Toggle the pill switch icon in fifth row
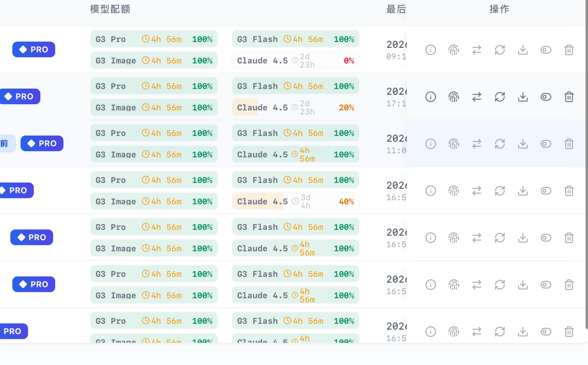Image resolution: width=588 pixels, height=365 pixels. 546,238
